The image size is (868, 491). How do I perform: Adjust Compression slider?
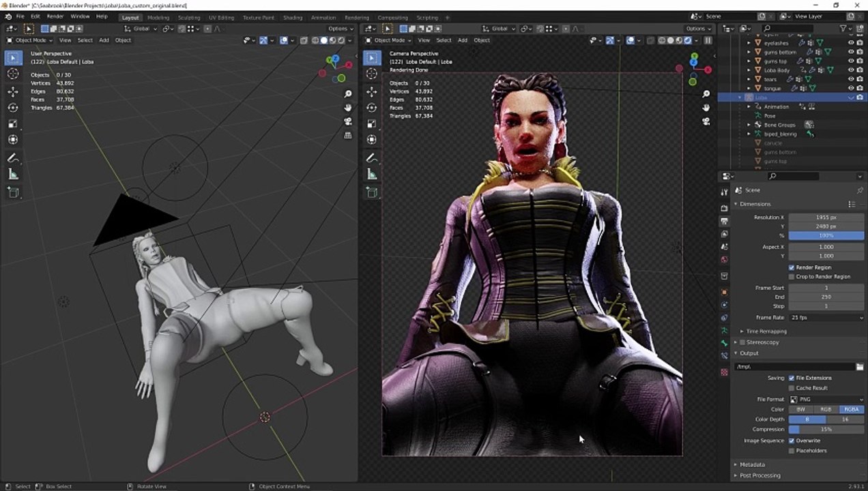pyautogui.click(x=826, y=430)
